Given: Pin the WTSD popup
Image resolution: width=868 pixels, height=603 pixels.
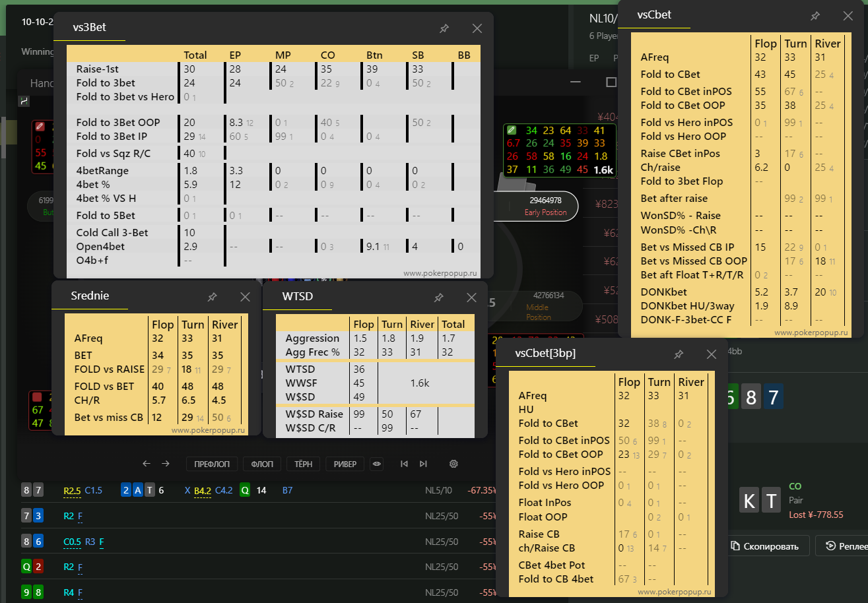Looking at the screenshot, I should tap(438, 298).
